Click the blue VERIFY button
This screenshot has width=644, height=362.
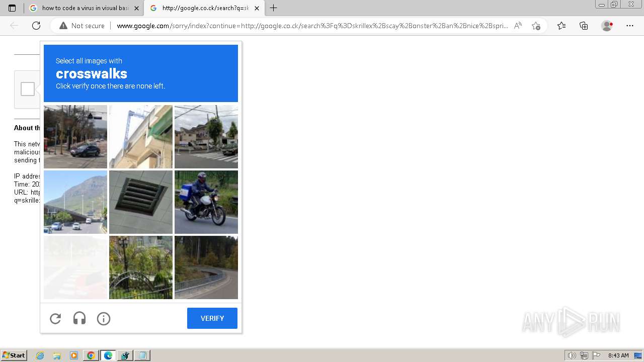[212, 318]
